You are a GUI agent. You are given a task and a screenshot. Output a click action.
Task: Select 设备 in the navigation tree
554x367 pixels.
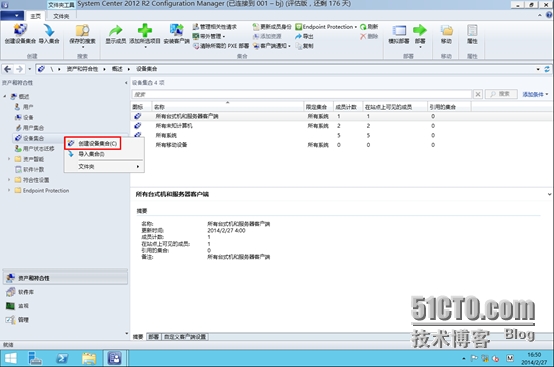(x=28, y=117)
